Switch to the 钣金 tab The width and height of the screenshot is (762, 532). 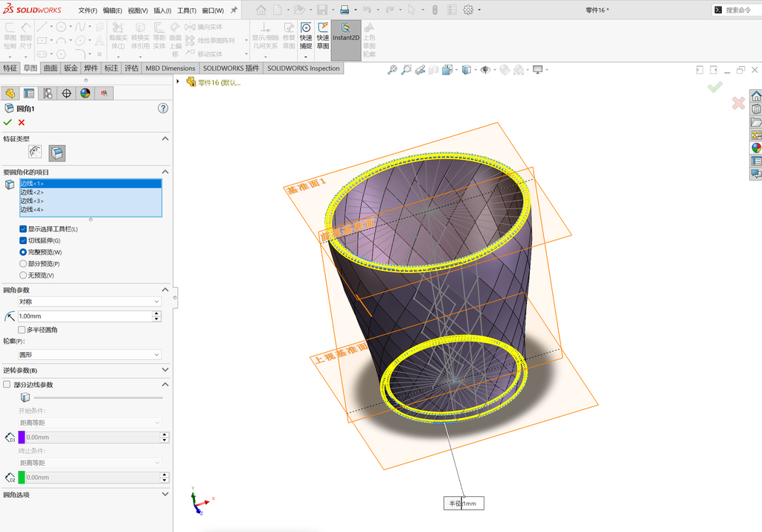pyautogui.click(x=71, y=68)
